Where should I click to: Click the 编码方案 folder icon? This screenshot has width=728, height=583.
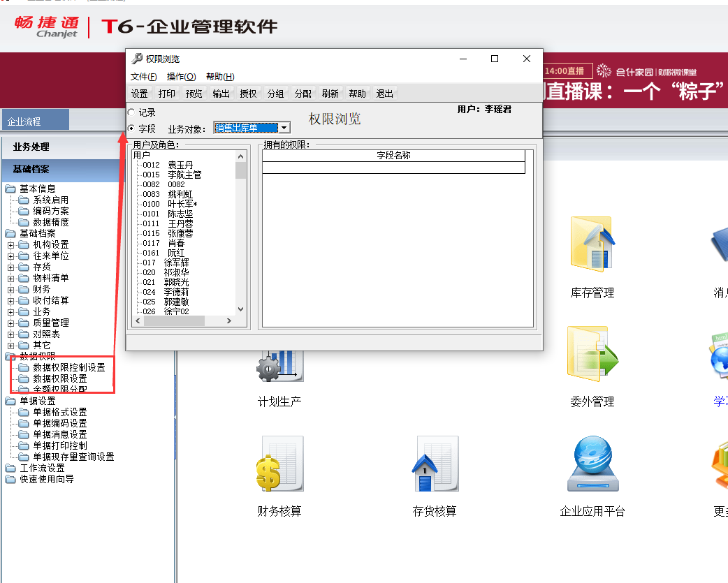pyautogui.click(x=24, y=211)
